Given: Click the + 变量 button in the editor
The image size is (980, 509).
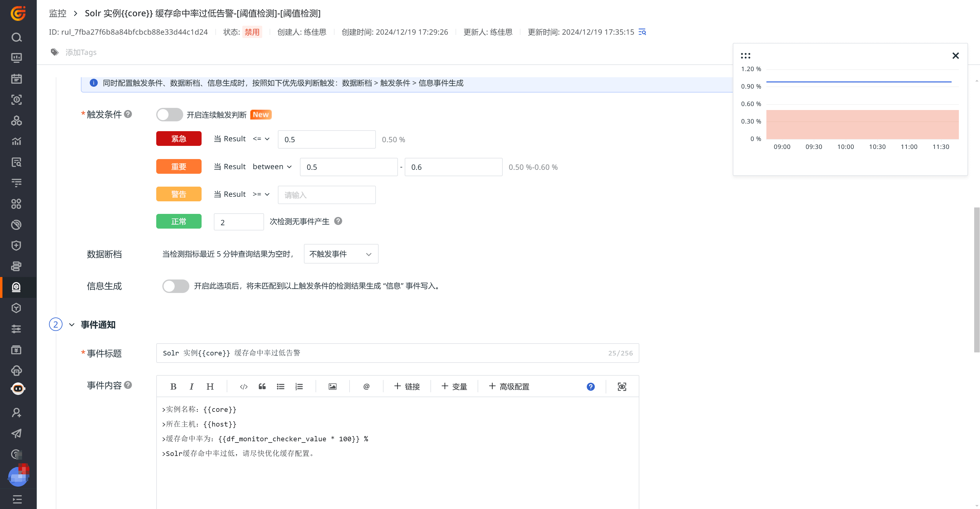Looking at the screenshot, I should (454, 386).
